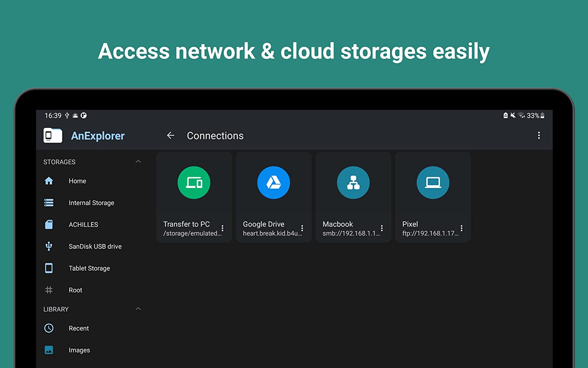588x368 pixels.
Task: Open the Transfer to PC connection icon
Action: click(x=194, y=182)
